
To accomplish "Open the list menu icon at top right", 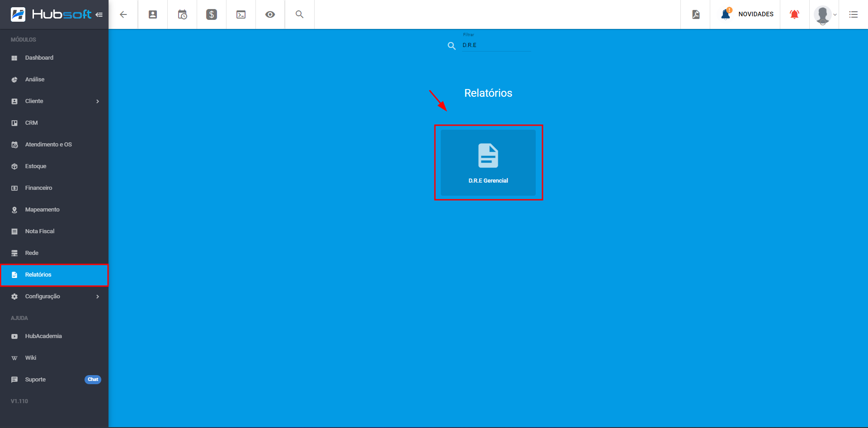I will pyautogui.click(x=853, y=14).
